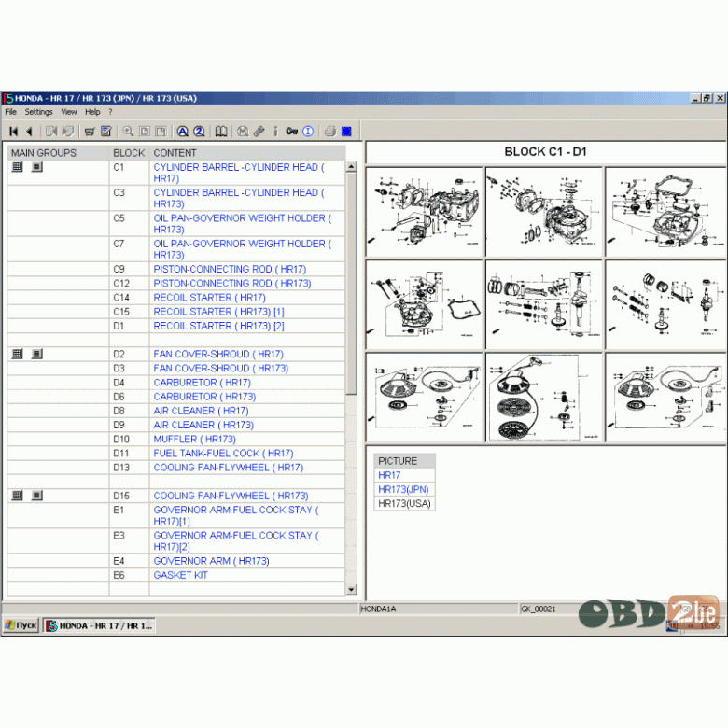Viewport: 728px width, 728px height.
Task: Click the circled A search icon
Action: 182,132
